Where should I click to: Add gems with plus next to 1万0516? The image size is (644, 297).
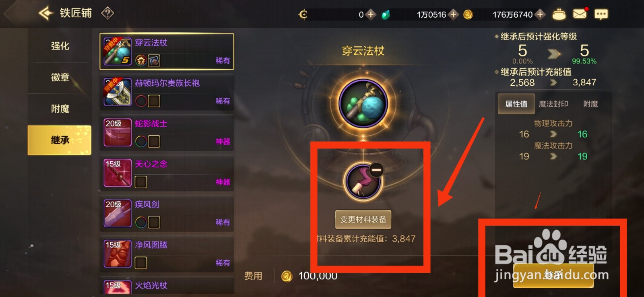click(453, 14)
